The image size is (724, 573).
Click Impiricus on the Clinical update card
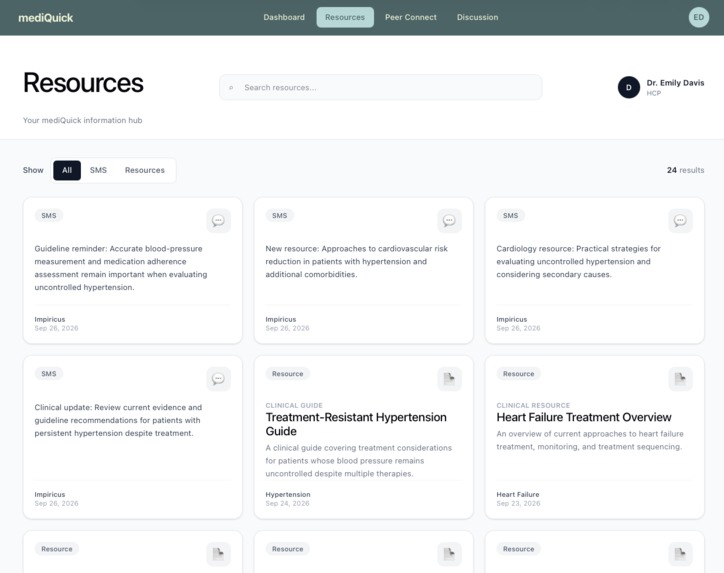click(x=49, y=495)
